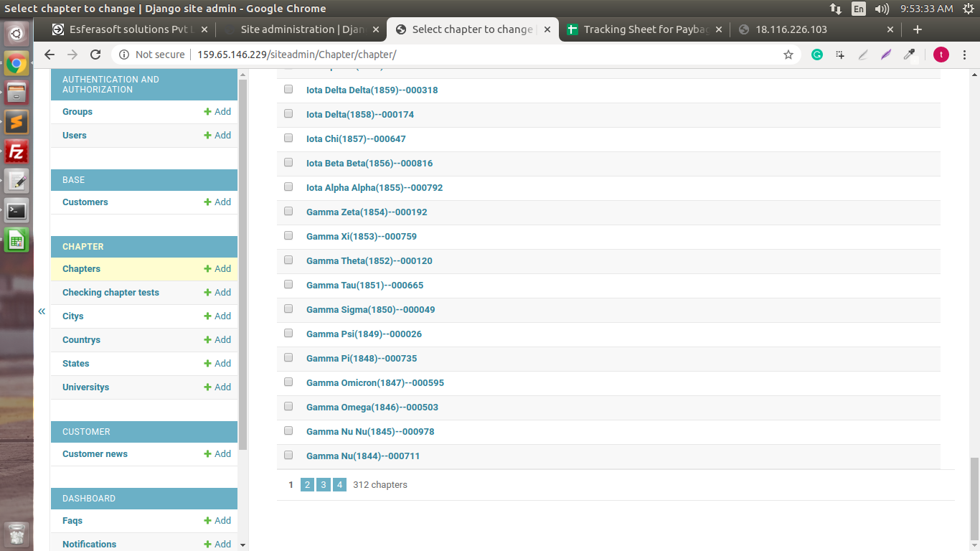The width and height of the screenshot is (980, 551).
Task: Click the color picker eyedropper extension
Action: click(909, 55)
